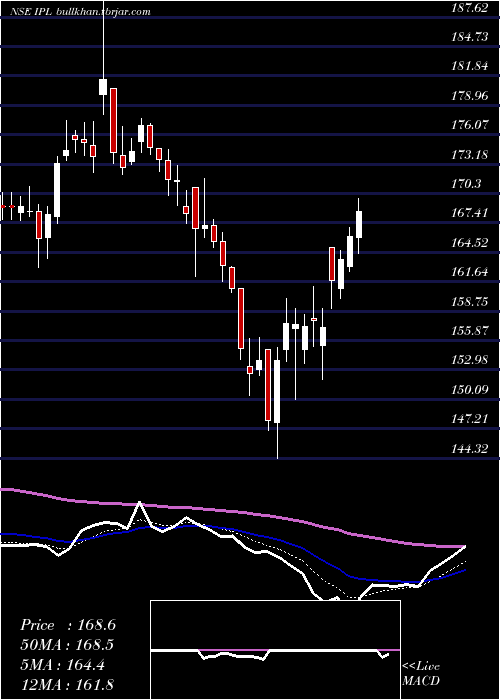Click the 167.41 price label

click(x=470, y=213)
